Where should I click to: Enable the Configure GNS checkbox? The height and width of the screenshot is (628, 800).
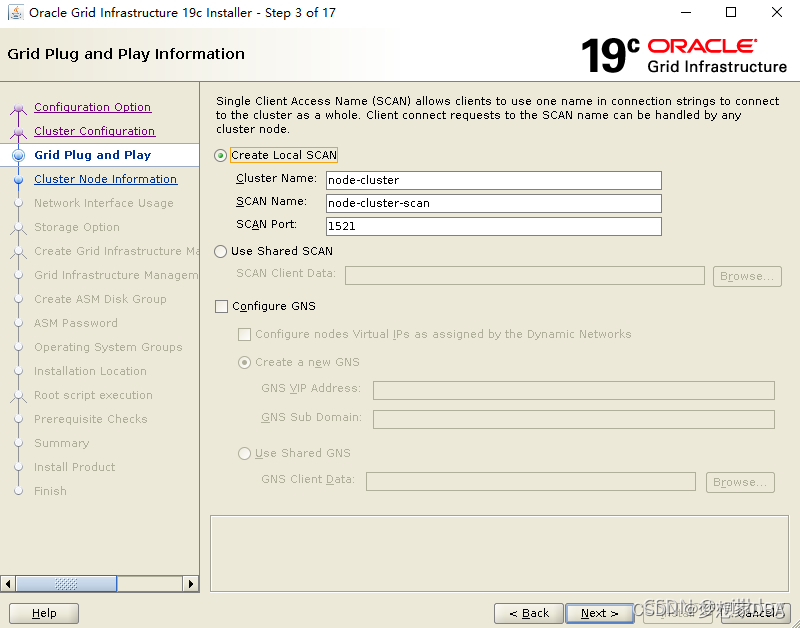click(x=221, y=307)
